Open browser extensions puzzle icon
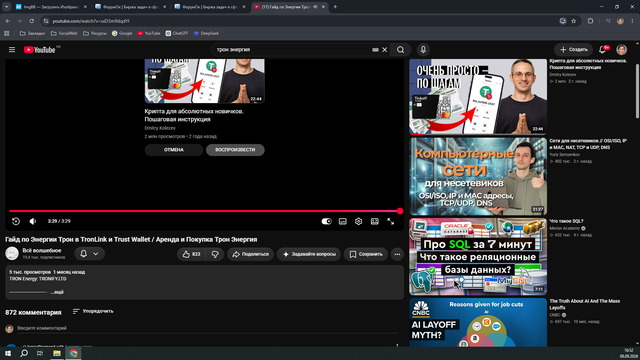Viewport: 640px width, 360px height. [x=590, y=21]
